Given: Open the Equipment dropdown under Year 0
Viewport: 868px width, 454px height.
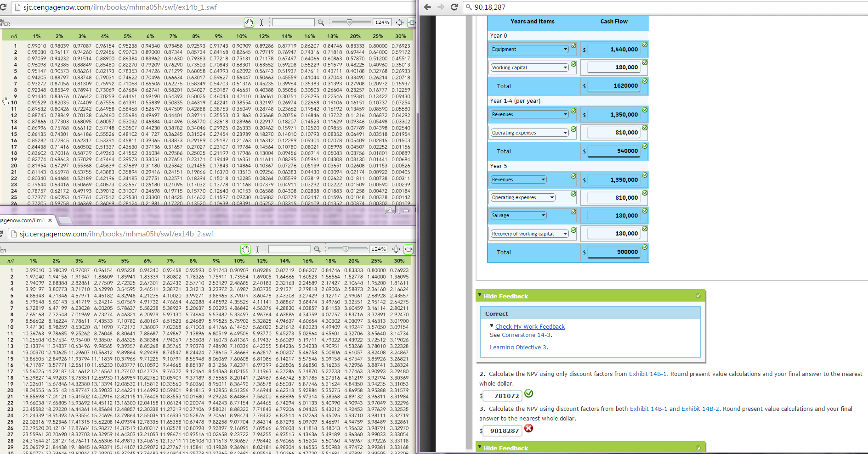Looking at the screenshot, I should pyautogui.click(x=530, y=49).
